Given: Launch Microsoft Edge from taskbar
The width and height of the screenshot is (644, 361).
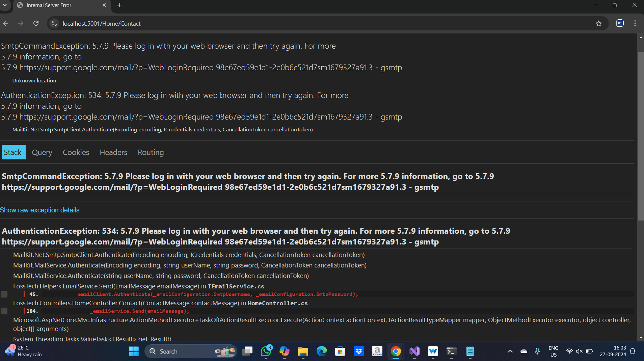Looking at the screenshot, I should (322, 352).
